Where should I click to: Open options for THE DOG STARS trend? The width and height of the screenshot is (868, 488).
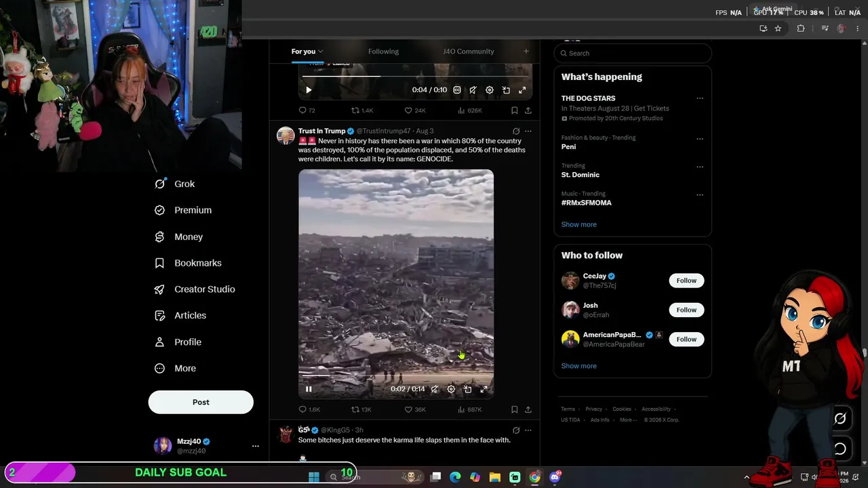(700, 98)
